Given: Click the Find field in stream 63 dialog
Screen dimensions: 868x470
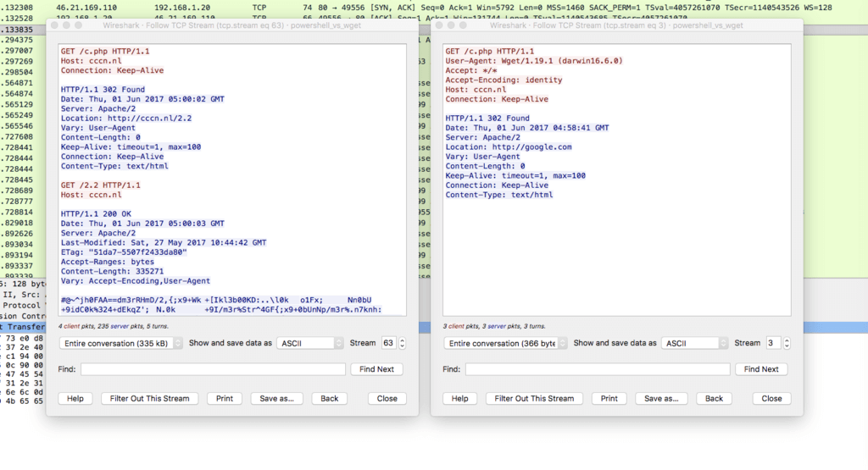Looking at the screenshot, I should pyautogui.click(x=213, y=369).
